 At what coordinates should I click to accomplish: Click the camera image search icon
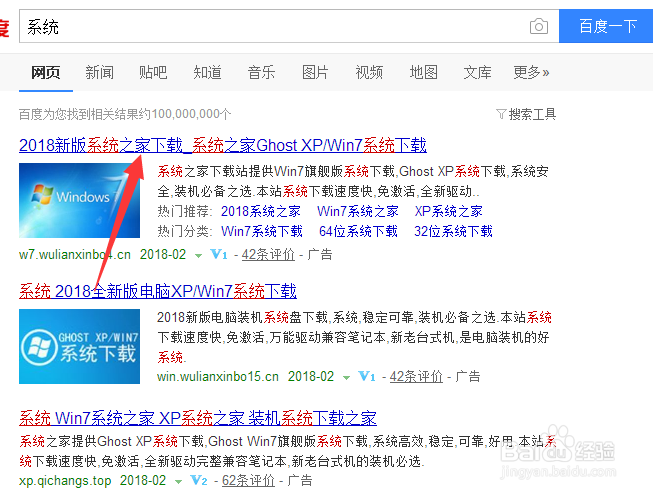click(538, 27)
